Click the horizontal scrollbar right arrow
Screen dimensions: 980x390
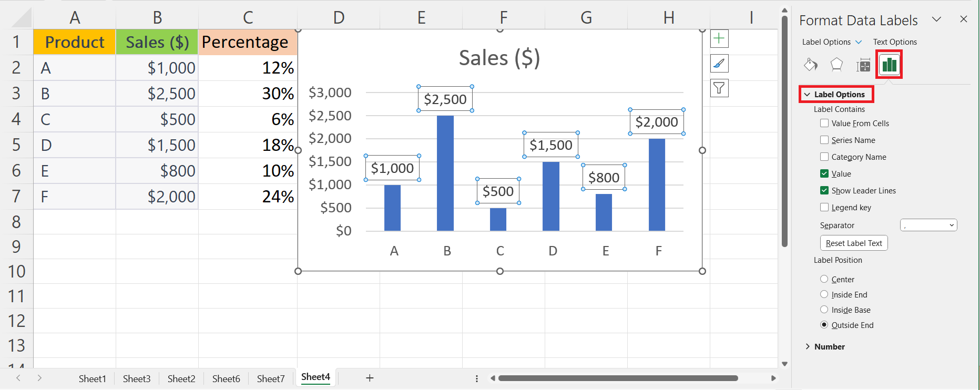pos(773,378)
